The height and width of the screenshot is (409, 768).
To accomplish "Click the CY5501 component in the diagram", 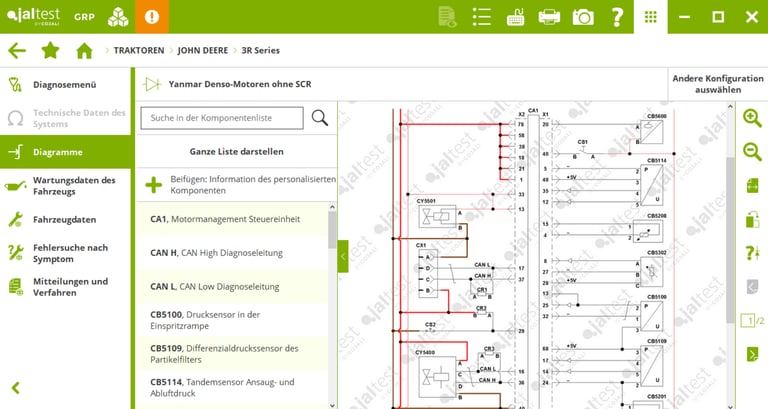I will coord(437,217).
